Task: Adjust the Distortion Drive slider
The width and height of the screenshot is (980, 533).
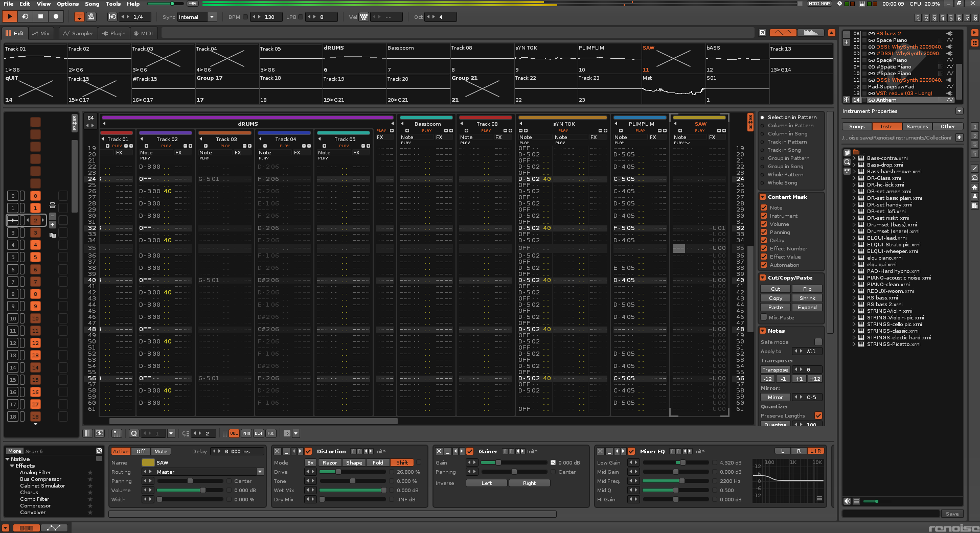Action: [x=338, y=472]
